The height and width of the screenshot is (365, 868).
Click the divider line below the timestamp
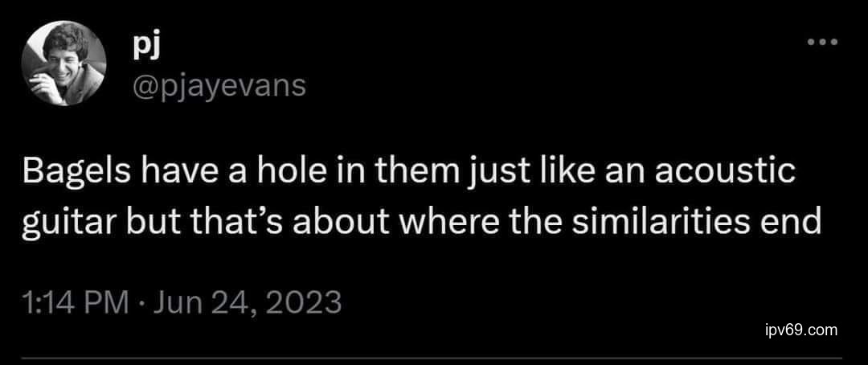(434, 359)
